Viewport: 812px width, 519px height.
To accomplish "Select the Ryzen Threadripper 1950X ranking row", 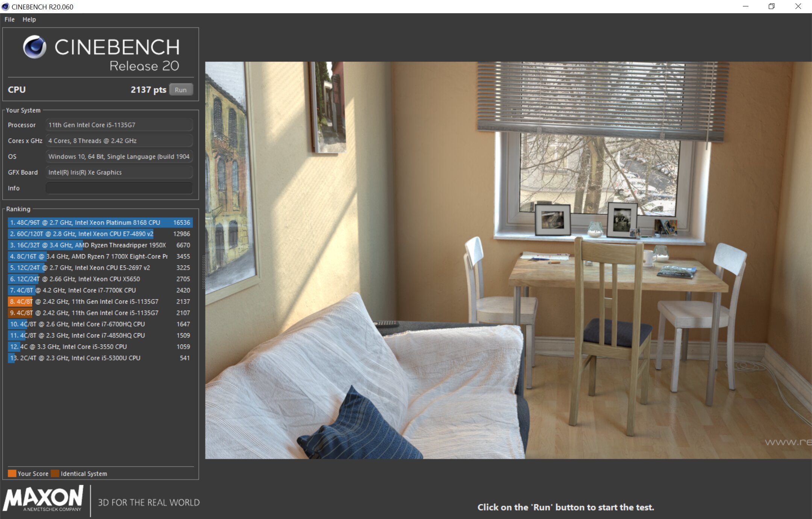I will pos(100,245).
